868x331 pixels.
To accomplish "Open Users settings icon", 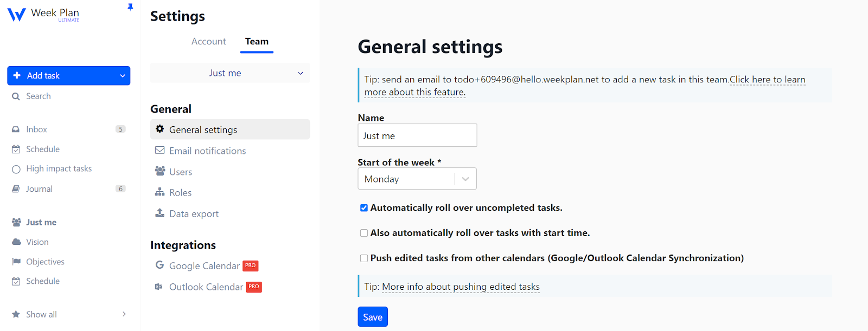I will point(160,171).
